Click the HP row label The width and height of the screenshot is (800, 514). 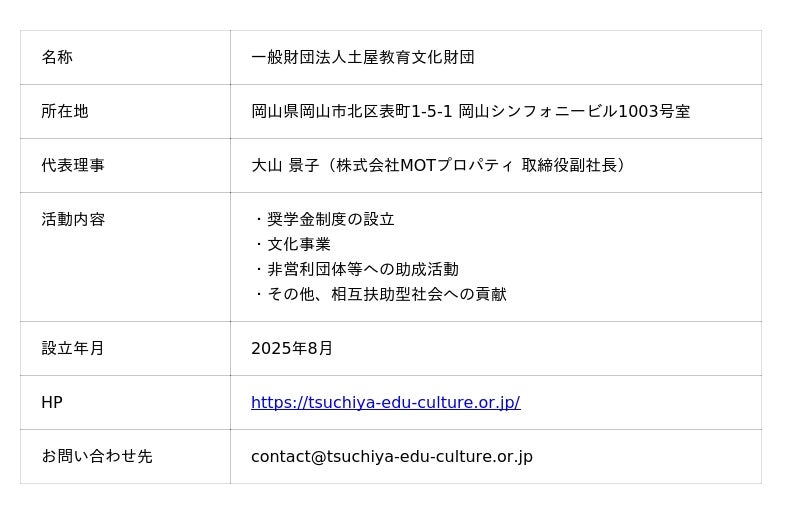(52, 403)
